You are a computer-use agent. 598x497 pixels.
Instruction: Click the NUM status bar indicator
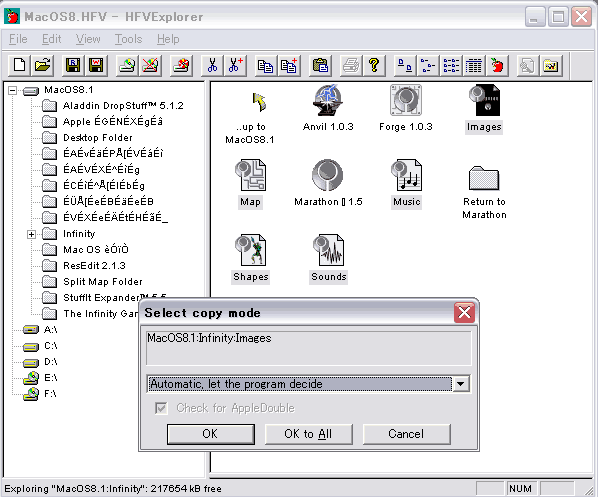pos(521,489)
